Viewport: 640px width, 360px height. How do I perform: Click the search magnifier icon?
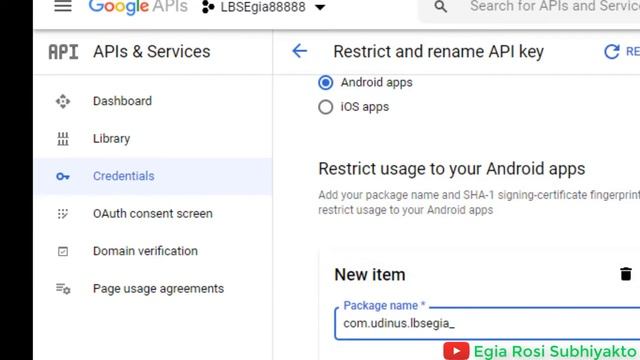pos(440,7)
